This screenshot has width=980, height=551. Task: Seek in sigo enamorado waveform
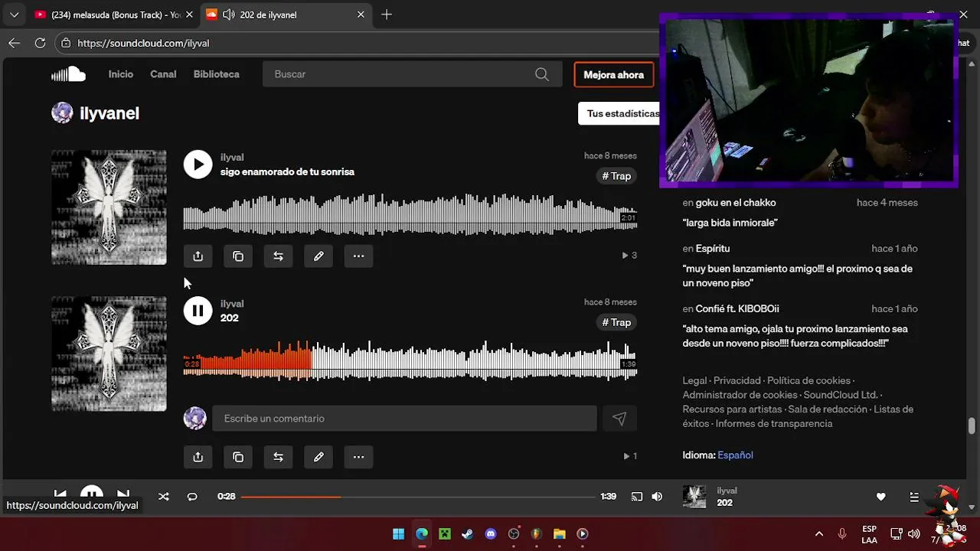[x=410, y=214]
